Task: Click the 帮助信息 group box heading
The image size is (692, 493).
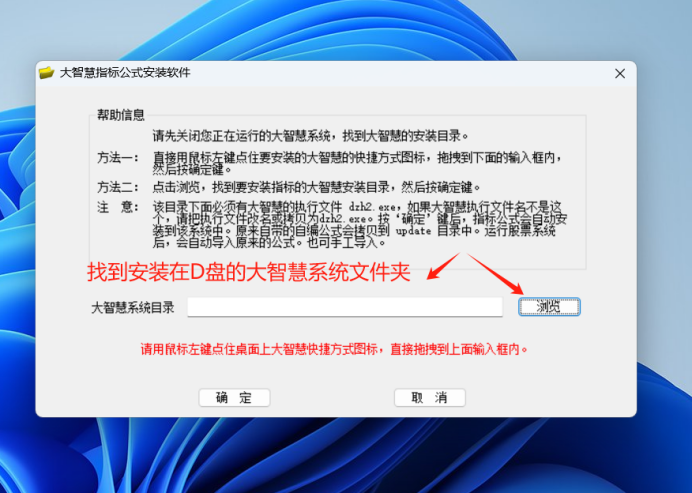Action: tap(120, 115)
